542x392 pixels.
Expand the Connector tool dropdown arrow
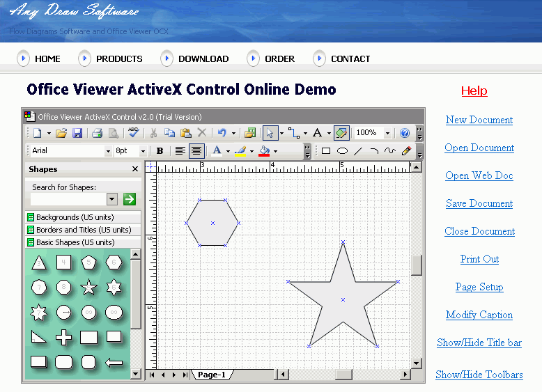coord(305,133)
